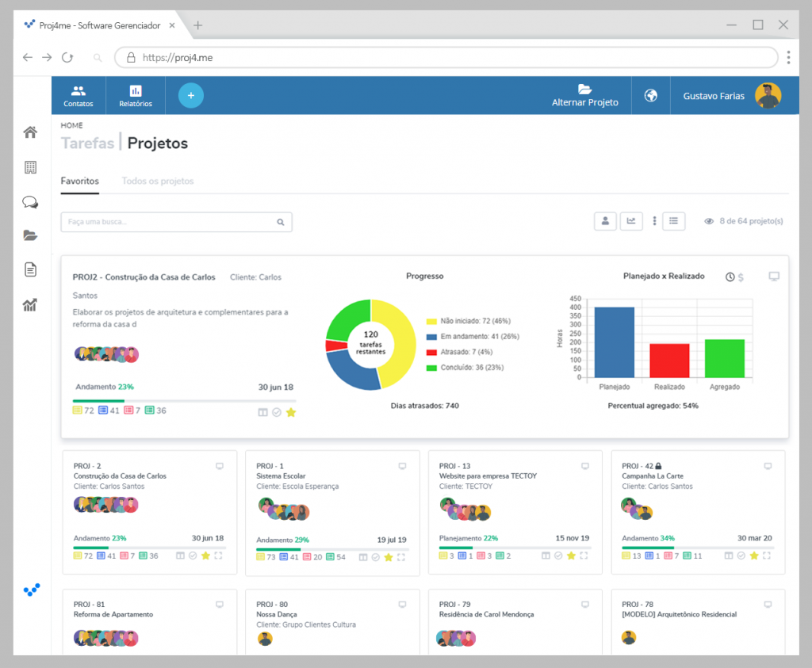Toggle favorite star on Sistema Escolar card
The height and width of the screenshot is (668, 812).
(389, 557)
